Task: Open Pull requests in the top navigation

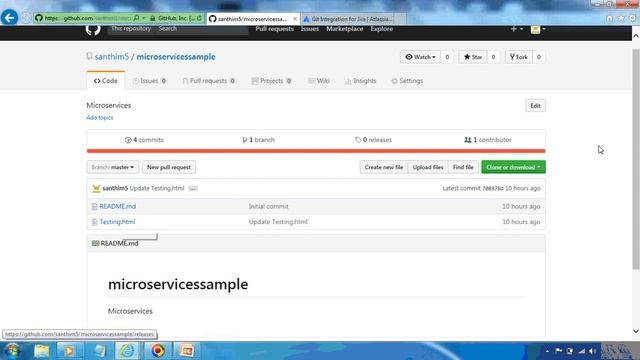Action: [274, 29]
